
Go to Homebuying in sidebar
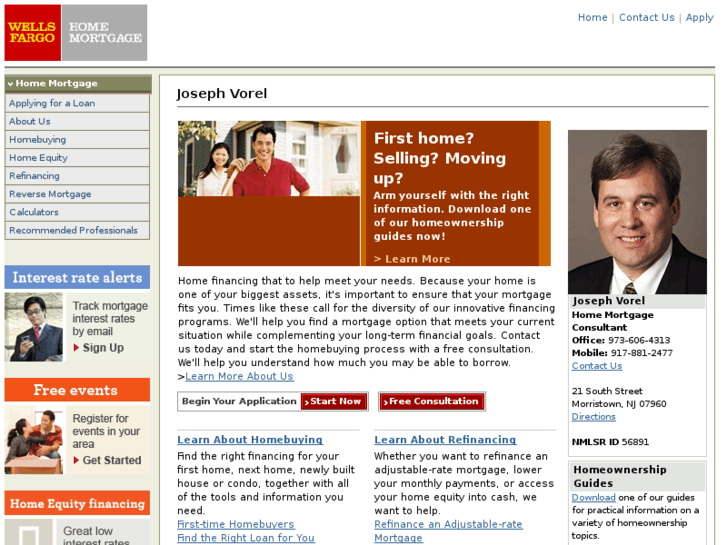(77, 139)
